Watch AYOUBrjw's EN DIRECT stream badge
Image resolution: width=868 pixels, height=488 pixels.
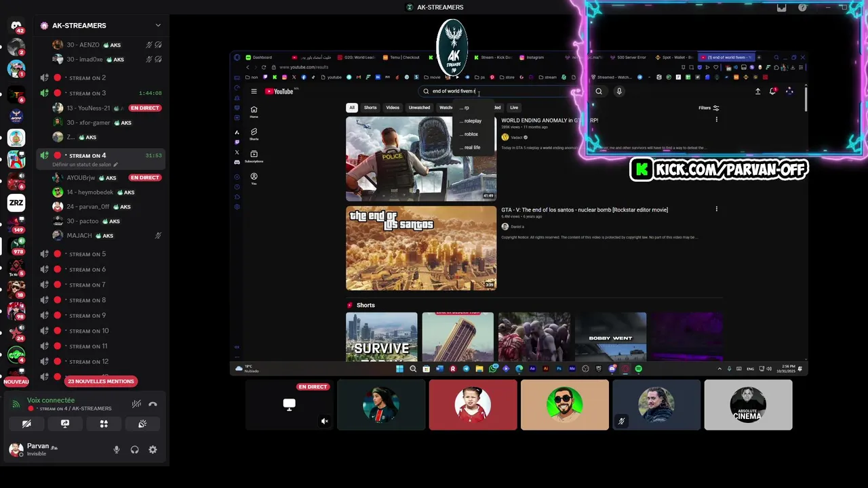click(x=144, y=178)
